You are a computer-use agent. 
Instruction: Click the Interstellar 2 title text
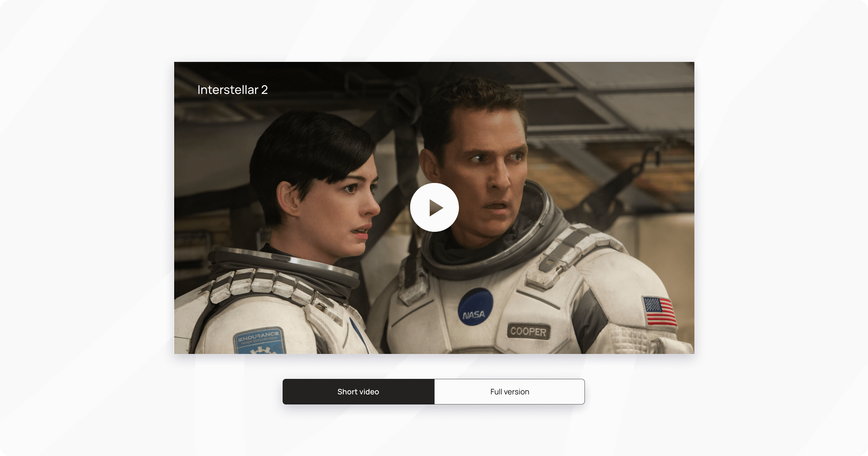coord(232,90)
